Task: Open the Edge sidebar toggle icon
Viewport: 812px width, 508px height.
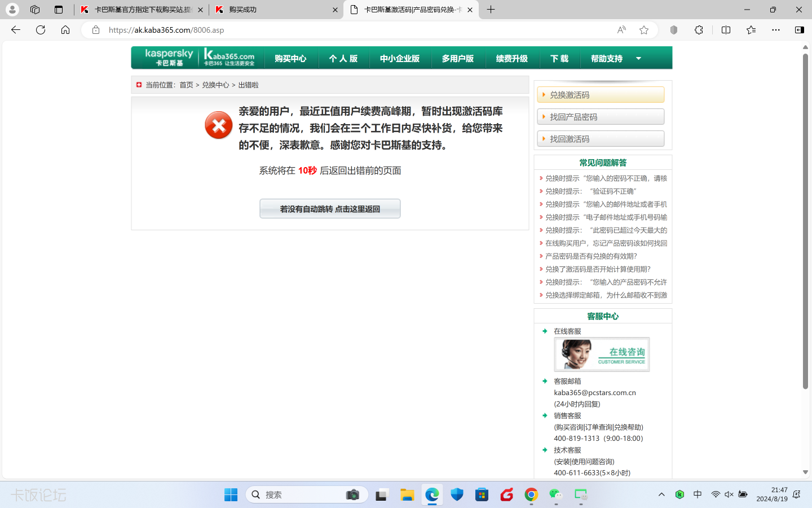Action: 799,30
